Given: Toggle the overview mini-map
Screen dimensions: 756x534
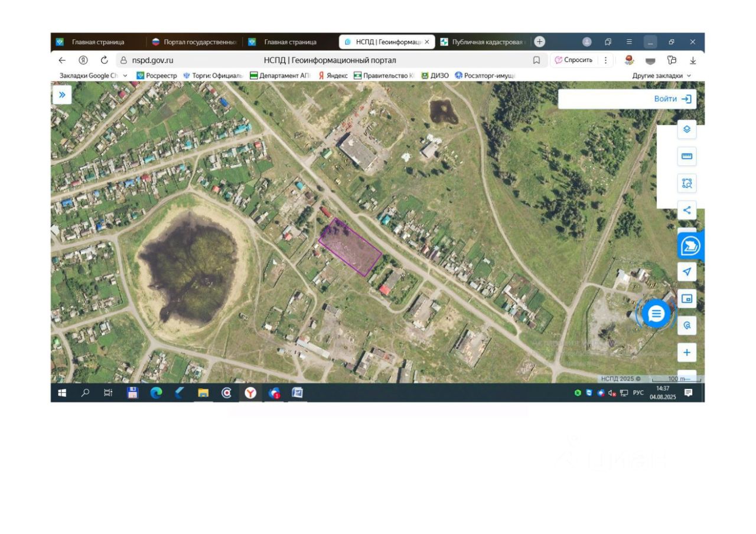Looking at the screenshot, I should [687, 299].
